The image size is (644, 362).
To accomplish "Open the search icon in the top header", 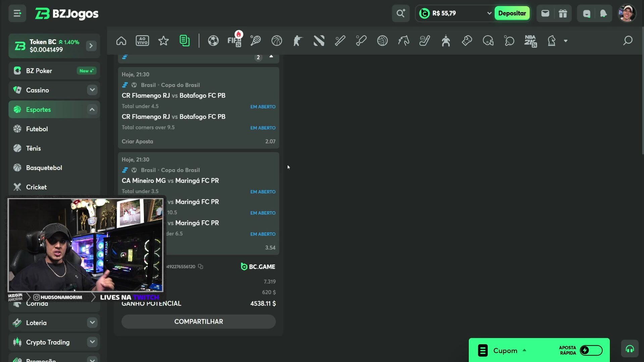I will pos(401,13).
